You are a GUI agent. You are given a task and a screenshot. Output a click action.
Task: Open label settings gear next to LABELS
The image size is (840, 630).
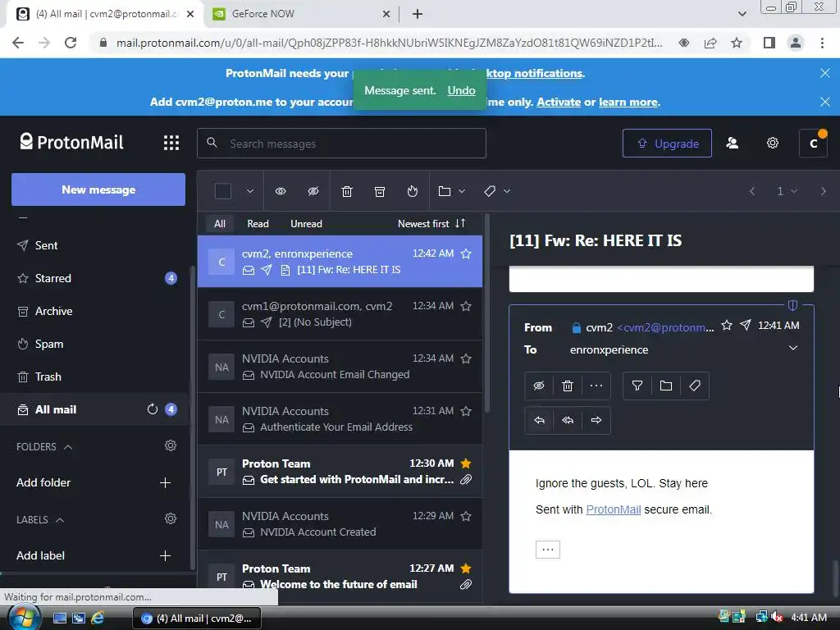click(x=171, y=518)
